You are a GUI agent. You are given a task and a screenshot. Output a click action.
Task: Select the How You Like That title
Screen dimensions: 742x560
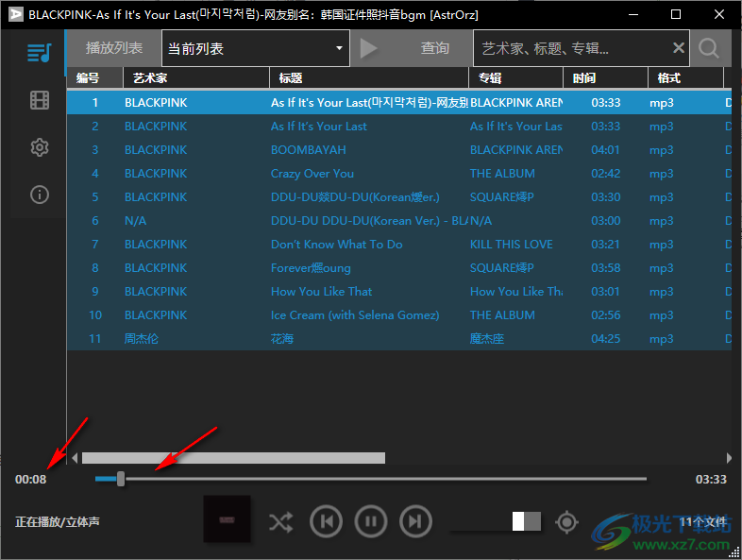(x=321, y=292)
